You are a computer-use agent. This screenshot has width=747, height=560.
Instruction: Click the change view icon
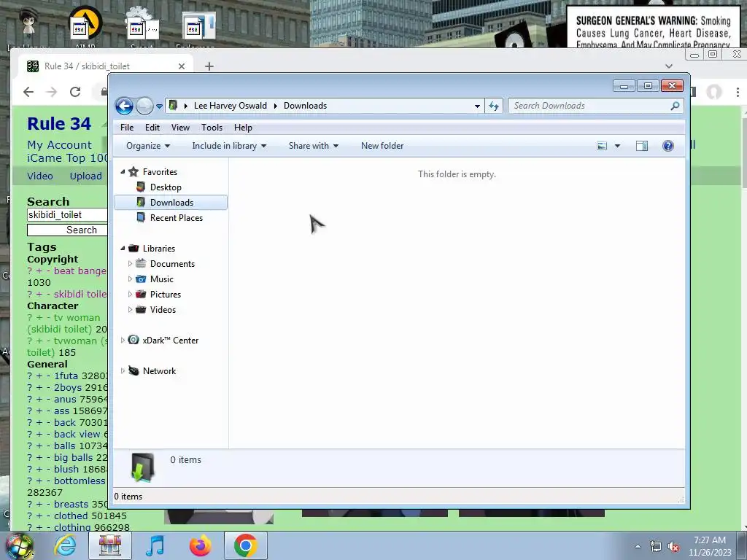click(x=602, y=146)
